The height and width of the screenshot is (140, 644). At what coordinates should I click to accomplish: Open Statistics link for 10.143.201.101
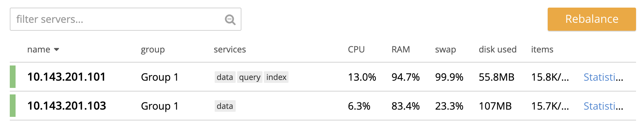tap(603, 77)
